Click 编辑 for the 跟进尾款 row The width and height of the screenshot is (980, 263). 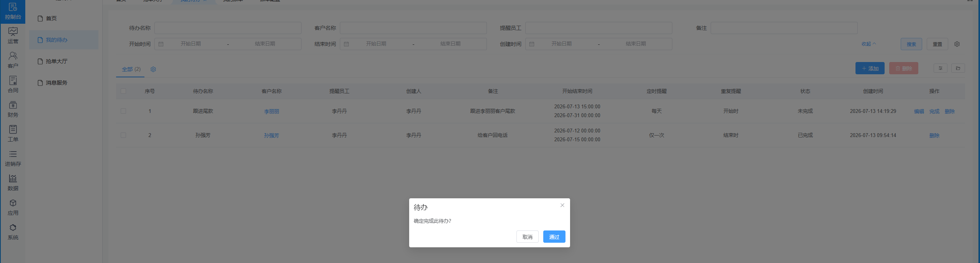(919, 111)
